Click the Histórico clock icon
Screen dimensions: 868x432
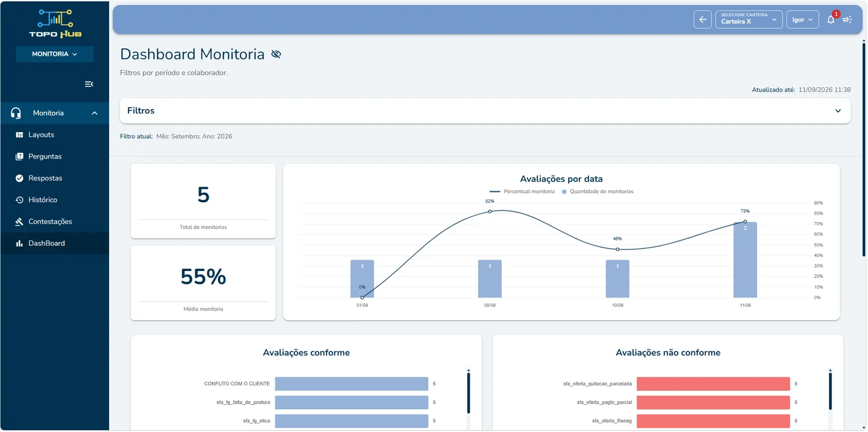[x=20, y=200]
